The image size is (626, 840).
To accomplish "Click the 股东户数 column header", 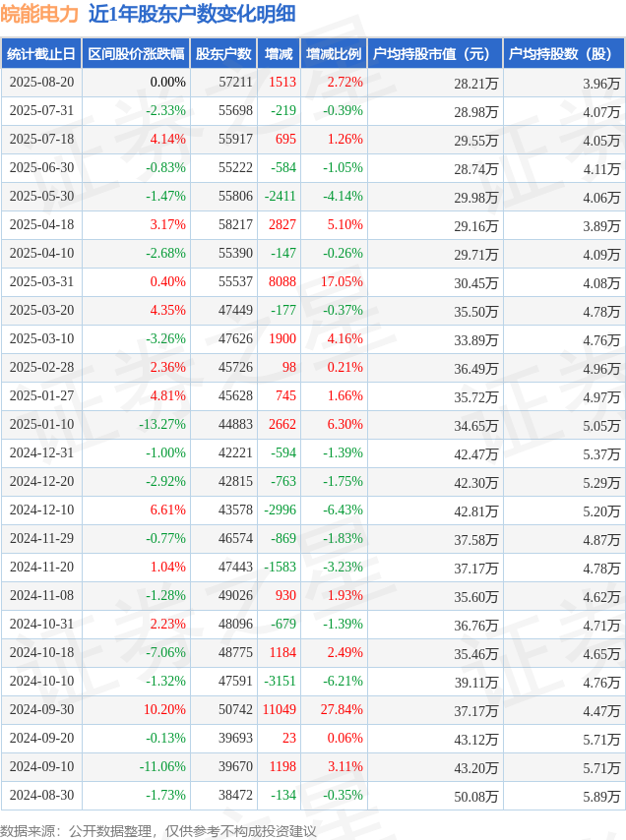I will [x=223, y=53].
